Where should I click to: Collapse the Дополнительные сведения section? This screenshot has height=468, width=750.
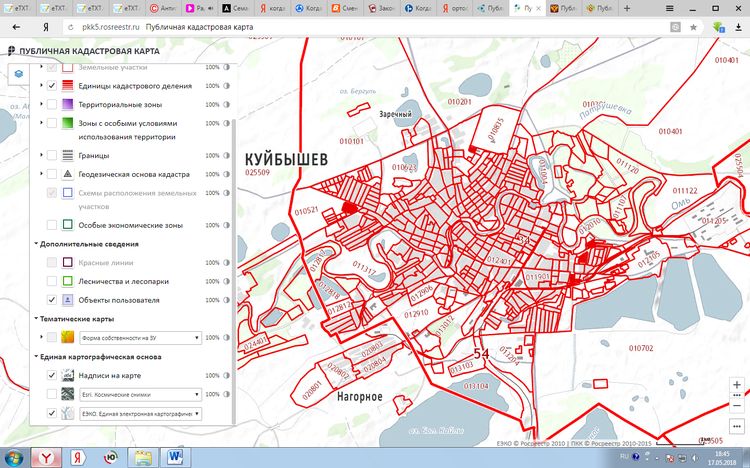(36, 244)
